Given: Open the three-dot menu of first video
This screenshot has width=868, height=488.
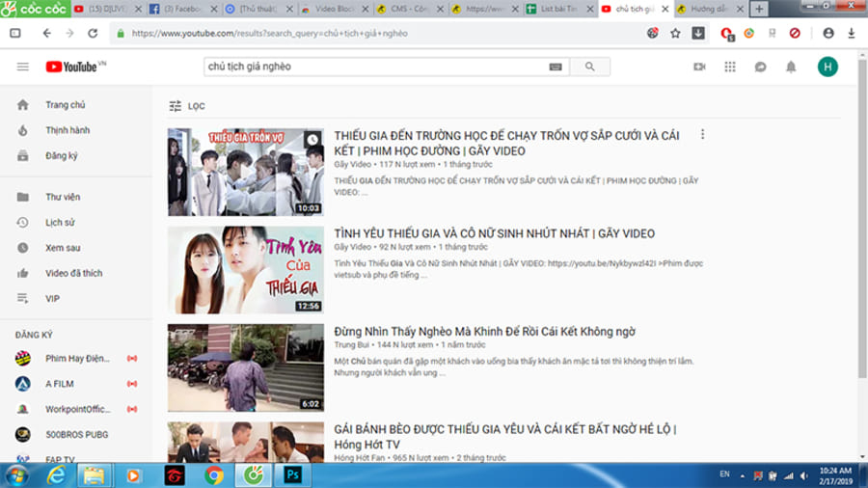Looking at the screenshot, I should [x=702, y=134].
